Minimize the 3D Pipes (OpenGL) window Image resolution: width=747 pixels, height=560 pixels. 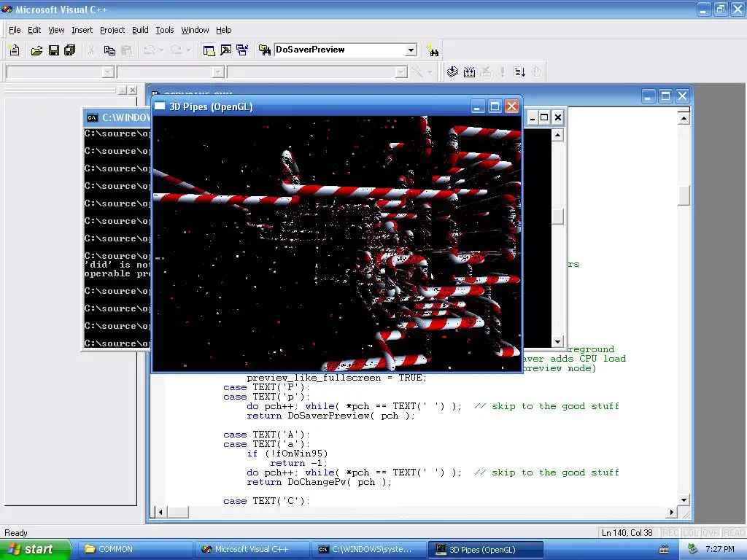(x=478, y=106)
